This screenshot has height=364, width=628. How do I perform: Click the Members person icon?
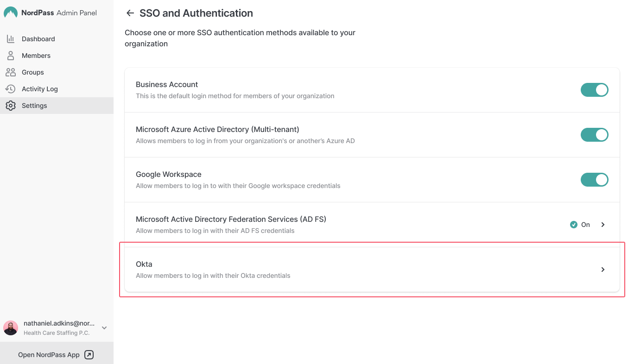click(x=10, y=56)
